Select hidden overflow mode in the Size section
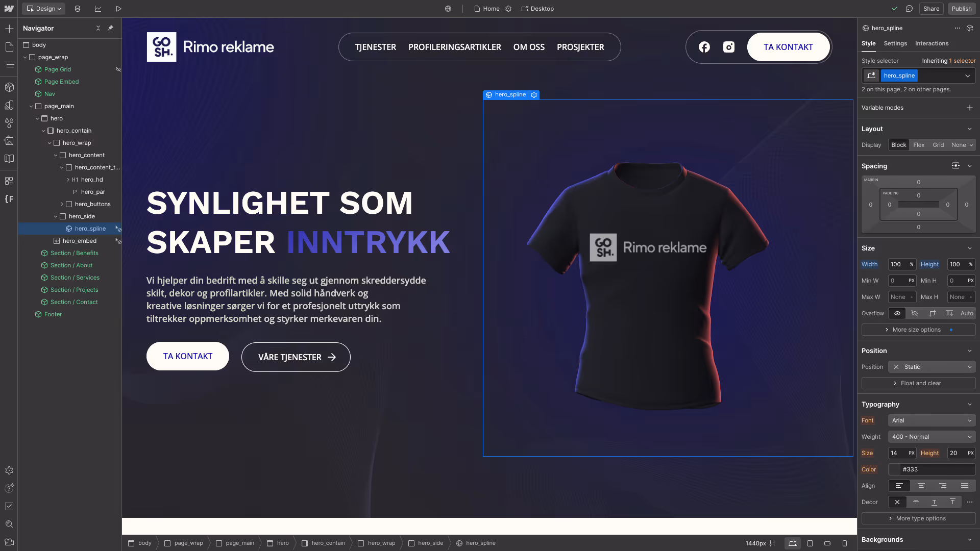980x551 pixels. (914, 313)
